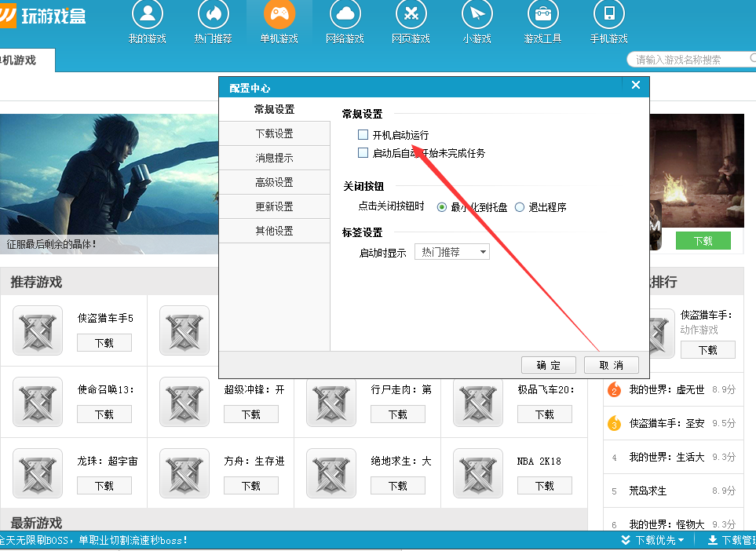Expand the 启动时显示 热门推荐 dropdown
This screenshot has width=756, height=551.
[x=451, y=252]
